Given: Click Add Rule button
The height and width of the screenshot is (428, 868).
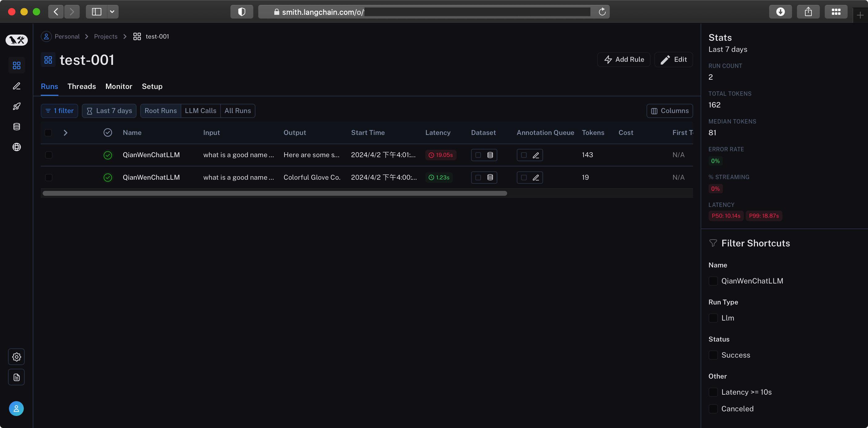Looking at the screenshot, I should tap(624, 60).
